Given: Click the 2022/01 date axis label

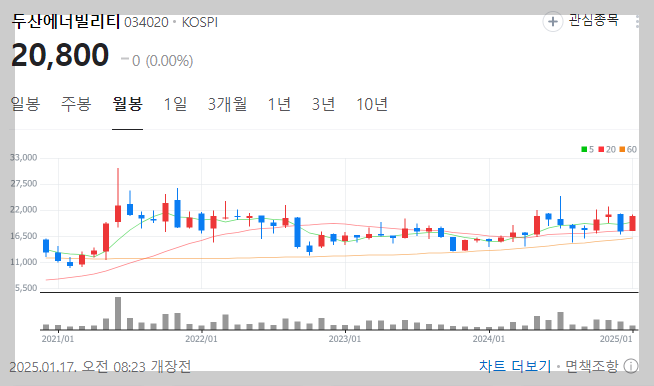Looking at the screenshot, I should click(x=201, y=339).
